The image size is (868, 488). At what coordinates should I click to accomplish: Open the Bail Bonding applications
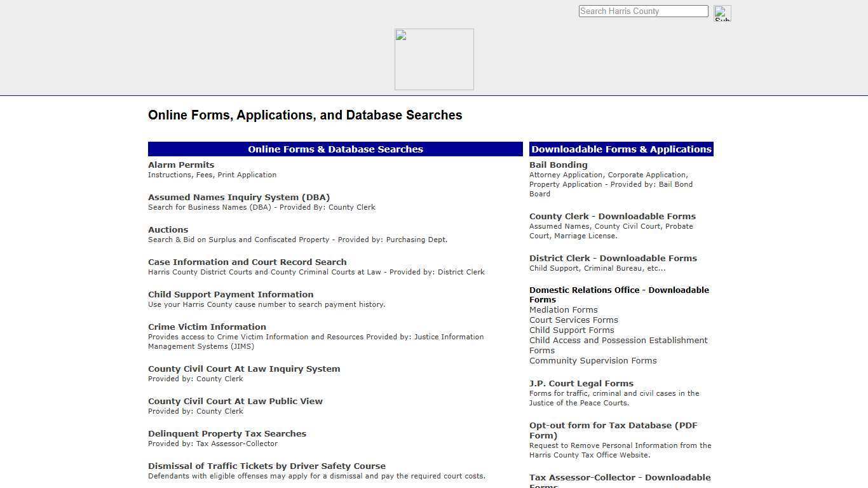[x=558, y=165]
